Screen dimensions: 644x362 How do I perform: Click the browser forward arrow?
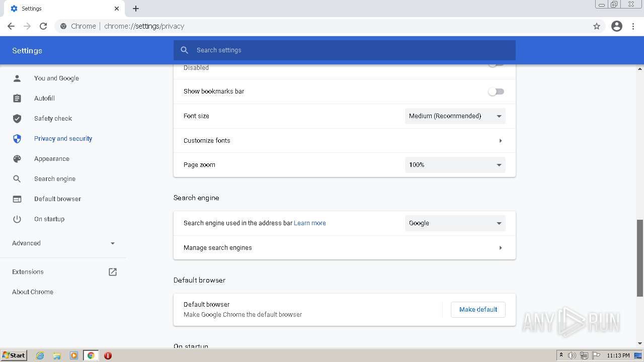coord(27,26)
